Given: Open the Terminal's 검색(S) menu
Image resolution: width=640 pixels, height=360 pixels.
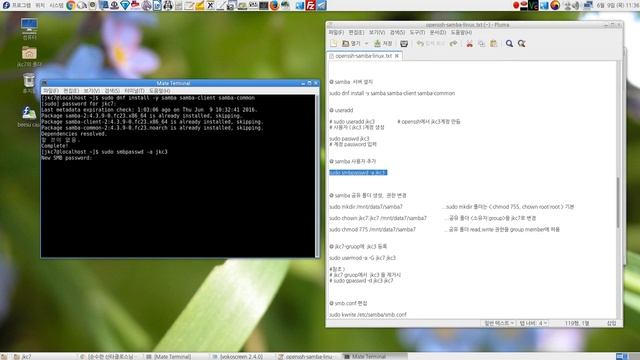Looking at the screenshot, I should click(x=112, y=91).
